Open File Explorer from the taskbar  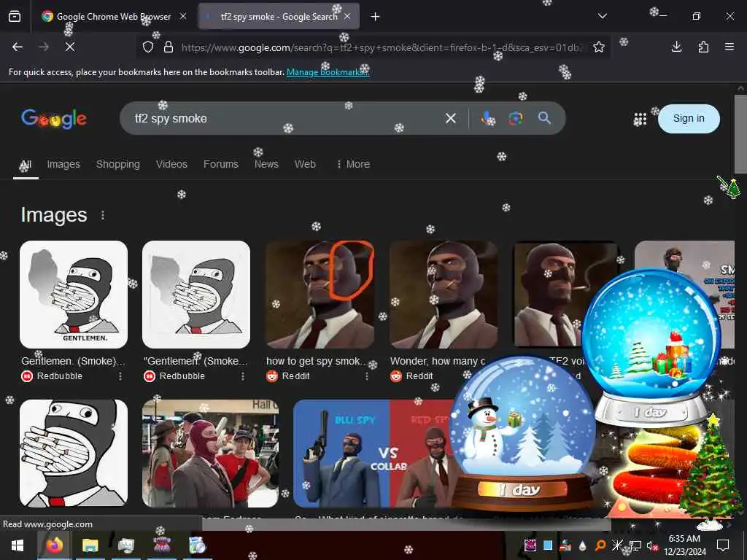point(90,545)
